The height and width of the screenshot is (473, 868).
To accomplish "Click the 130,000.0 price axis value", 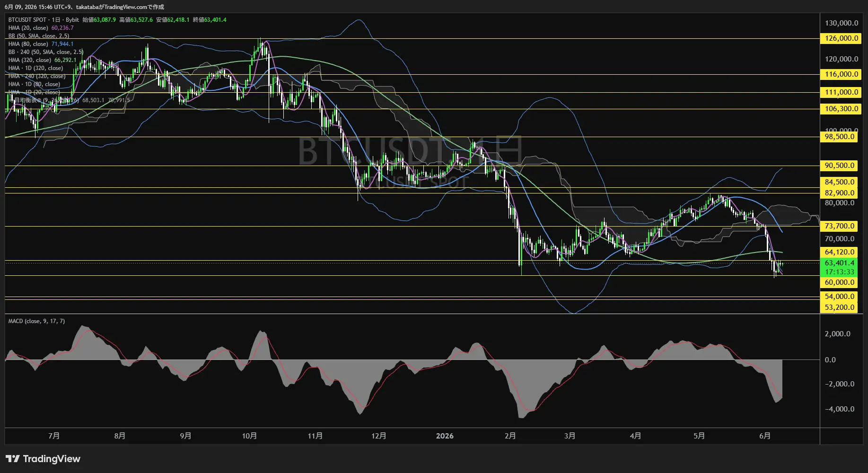I will click(842, 23).
